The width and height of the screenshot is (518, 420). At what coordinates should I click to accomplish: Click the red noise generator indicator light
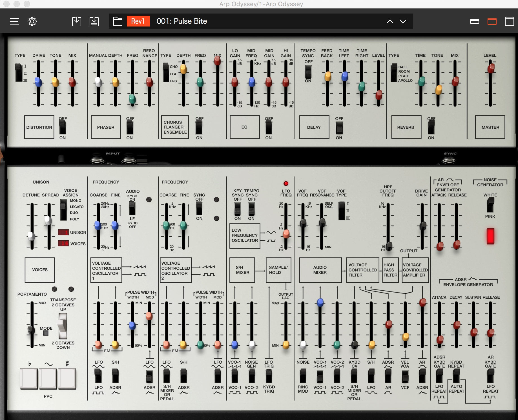click(490, 236)
